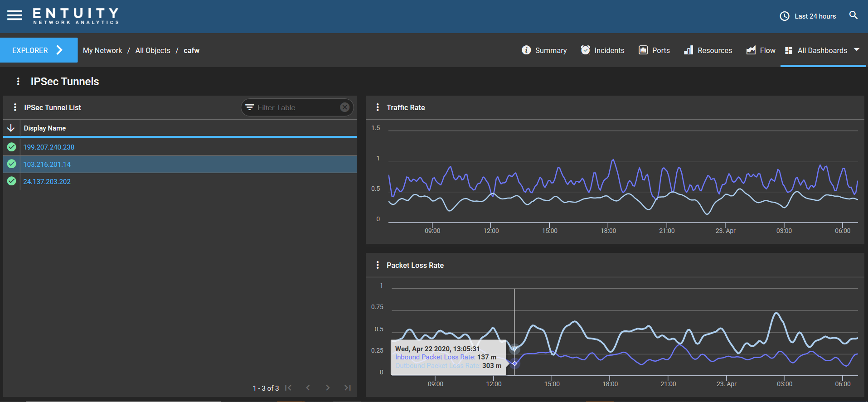Open the IPSec Tunnel List options menu

pos(15,107)
